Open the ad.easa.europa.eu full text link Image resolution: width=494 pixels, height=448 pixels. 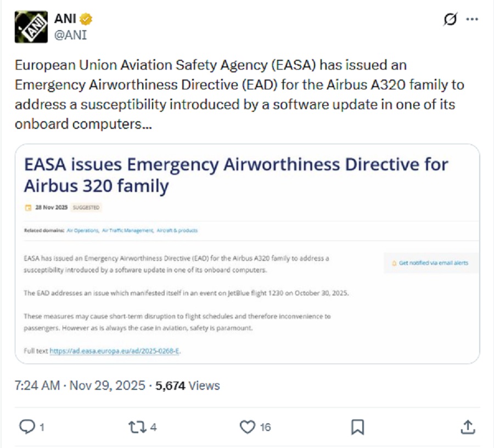tap(115, 351)
